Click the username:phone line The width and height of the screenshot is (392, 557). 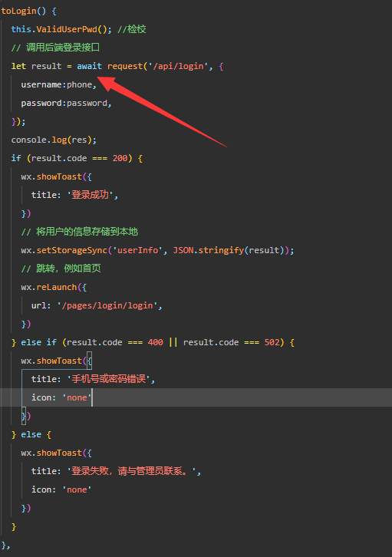tap(58, 84)
